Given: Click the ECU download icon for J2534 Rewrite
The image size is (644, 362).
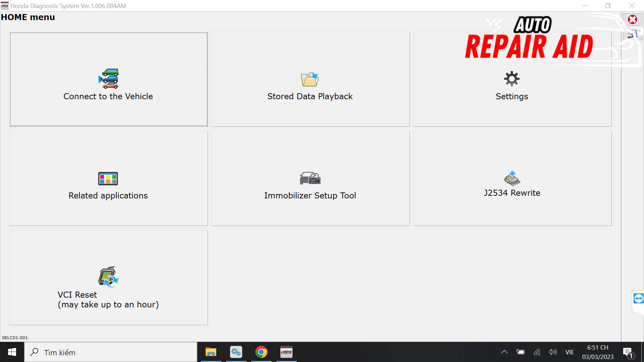Looking at the screenshot, I should pos(512,178).
